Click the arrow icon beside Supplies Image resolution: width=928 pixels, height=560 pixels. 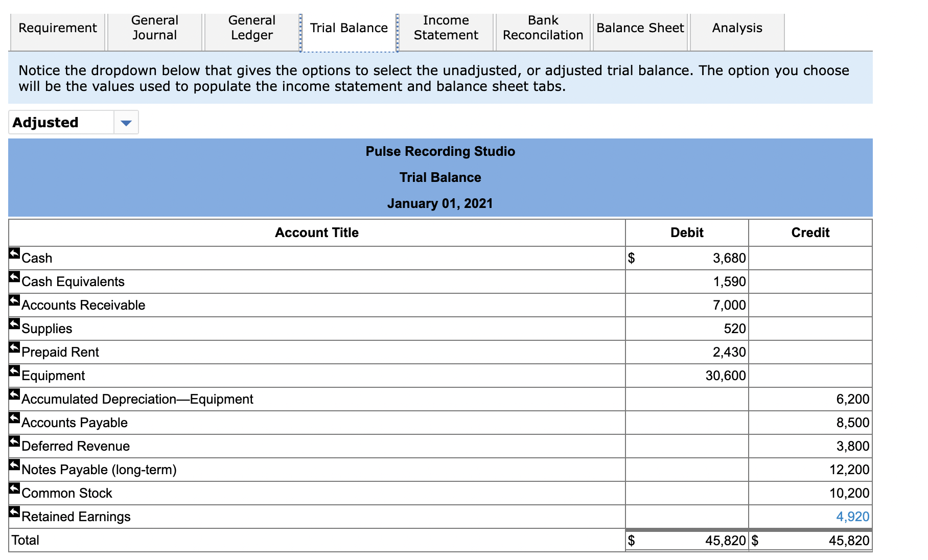click(x=14, y=323)
